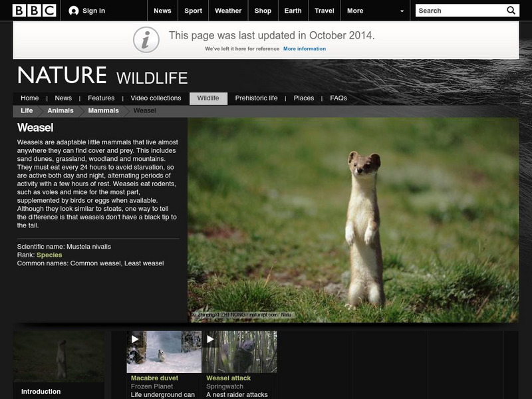Open the Animals breadcrumb link
Image resolution: width=532 pixels, height=399 pixels.
click(62, 110)
